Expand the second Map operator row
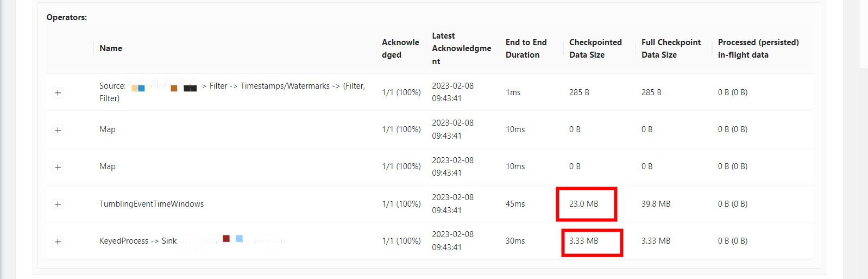The height and width of the screenshot is (279, 868). (x=58, y=167)
